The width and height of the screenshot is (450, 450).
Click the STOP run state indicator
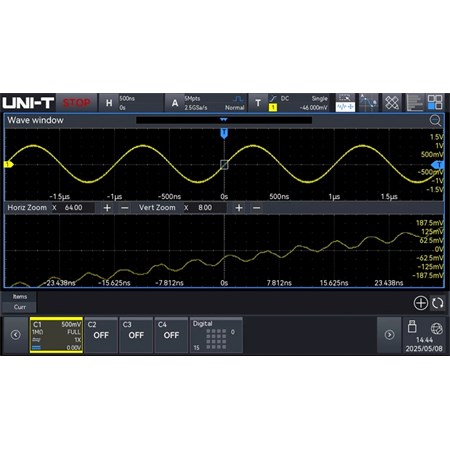(x=77, y=103)
